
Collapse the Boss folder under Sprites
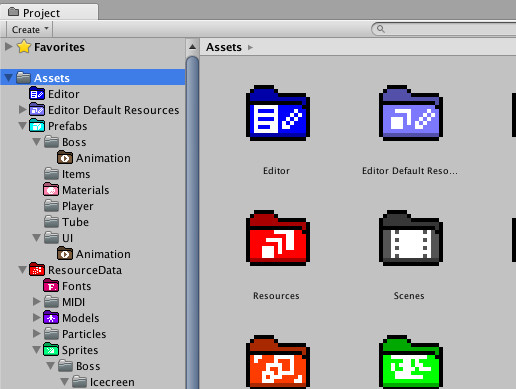point(51,366)
